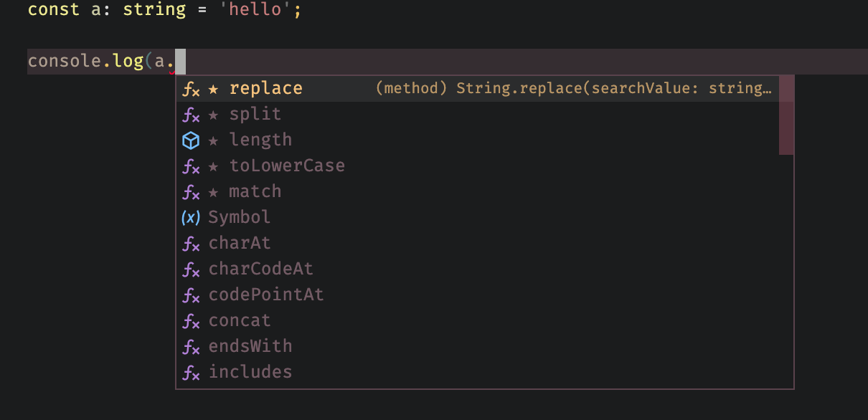The height and width of the screenshot is (420, 868).
Task: Click the method icon beside codePointAt
Action: click(x=190, y=295)
